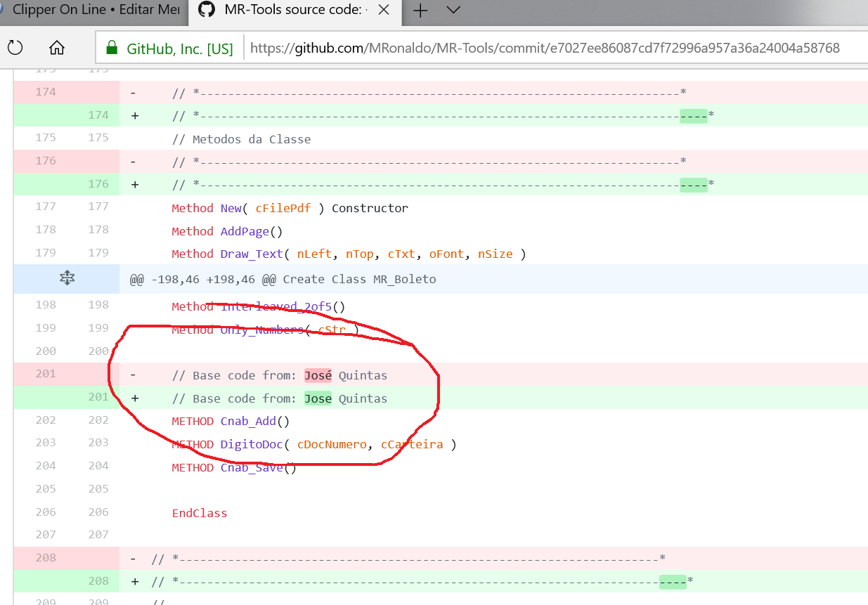Open a new tab with plus button
Viewport: 868px width, 605px height.
pyautogui.click(x=420, y=11)
